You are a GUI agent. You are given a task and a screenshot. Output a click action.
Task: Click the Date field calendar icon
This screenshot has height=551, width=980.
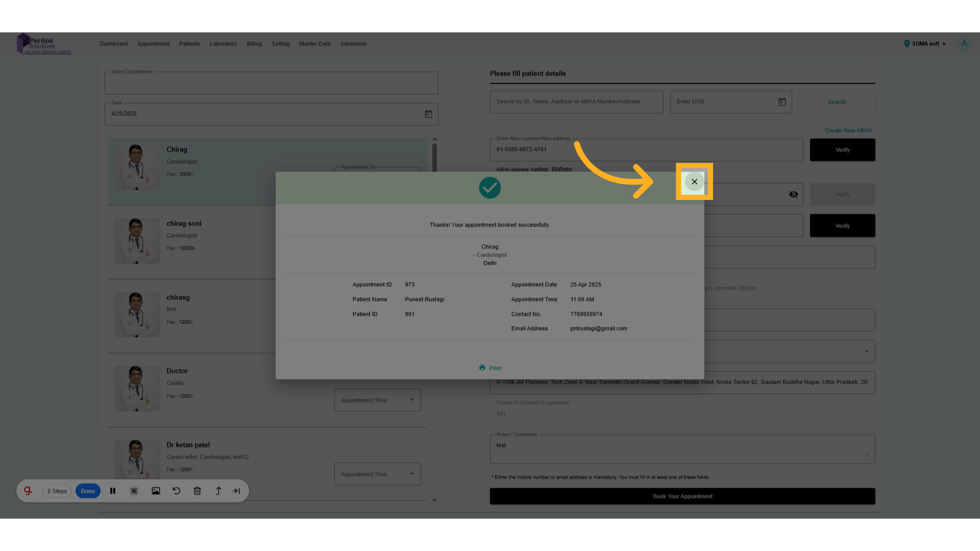click(x=428, y=114)
